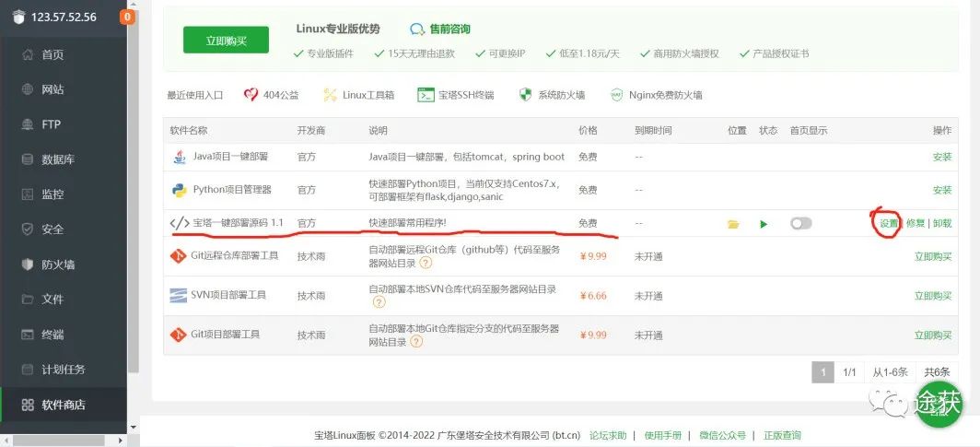Open the 微信公众号 footer link
Screen dimensions: 980x447
point(722,435)
